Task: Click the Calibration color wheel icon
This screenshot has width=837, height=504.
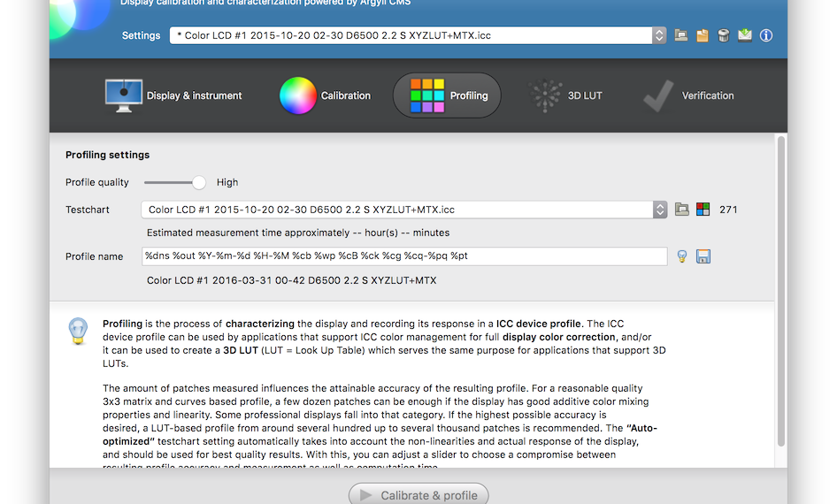Action: (x=298, y=95)
